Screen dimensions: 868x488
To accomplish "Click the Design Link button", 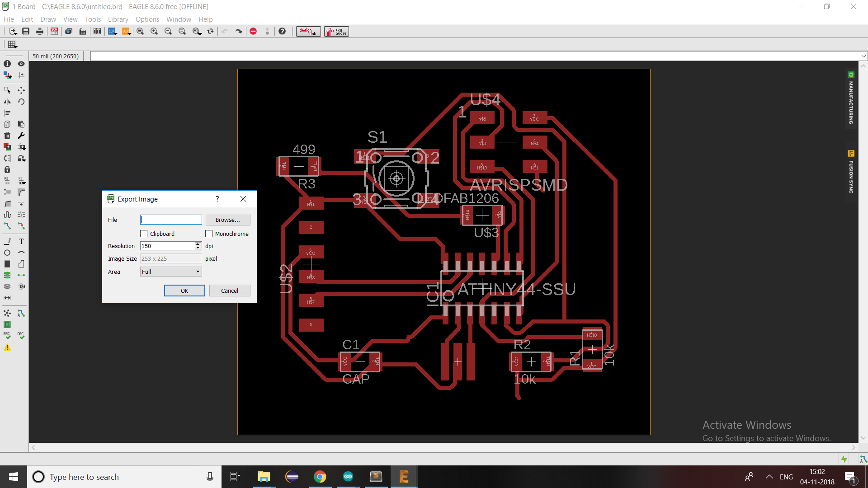I will tap(308, 31).
